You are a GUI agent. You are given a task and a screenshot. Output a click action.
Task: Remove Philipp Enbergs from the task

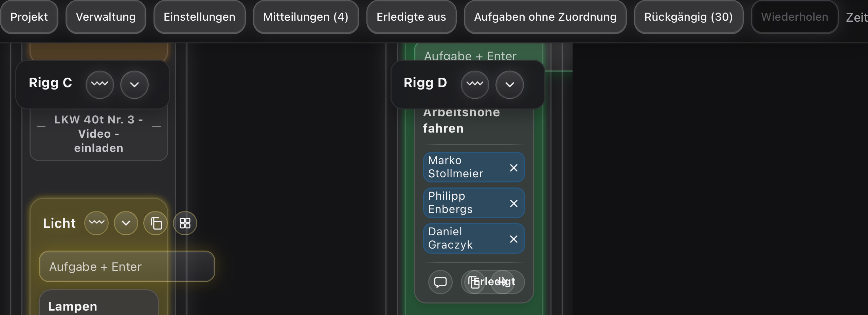(514, 203)
